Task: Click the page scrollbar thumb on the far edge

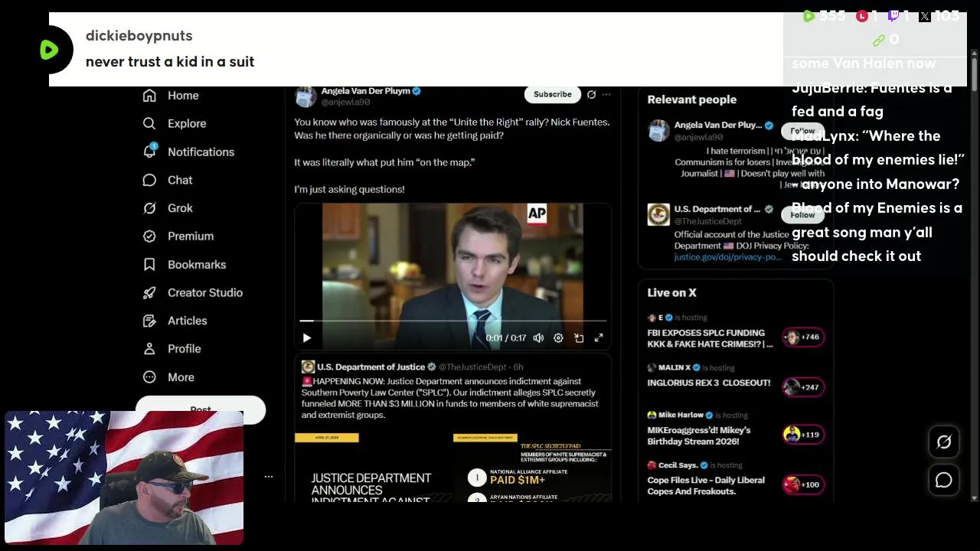Action: click(974, 73)
